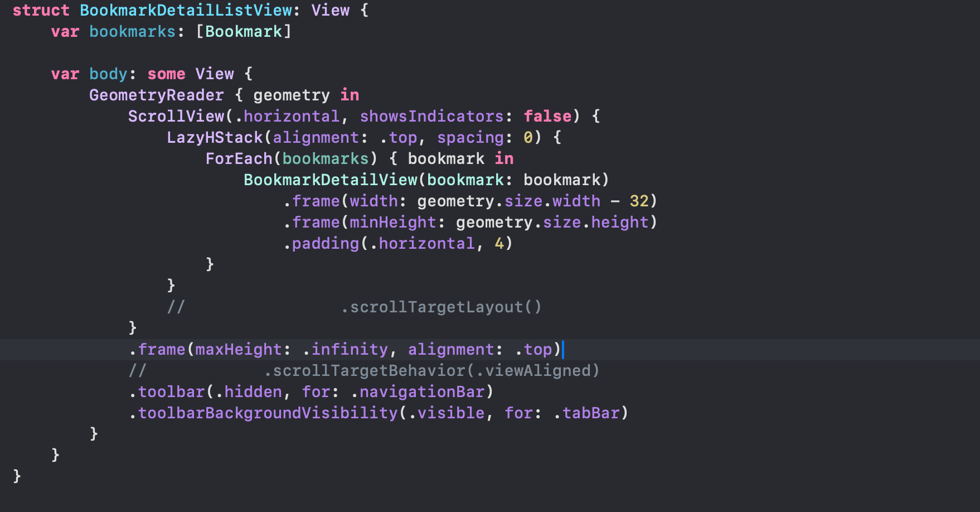Place cursor on LazyHStack
The height and width of the screenshot is (512, 980).
click(215, 138)
